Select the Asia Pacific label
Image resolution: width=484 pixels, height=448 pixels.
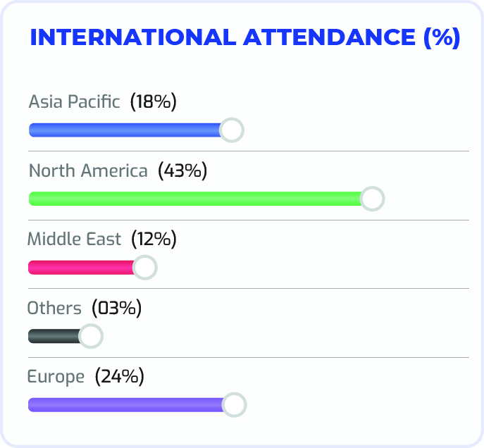point(74,101)
